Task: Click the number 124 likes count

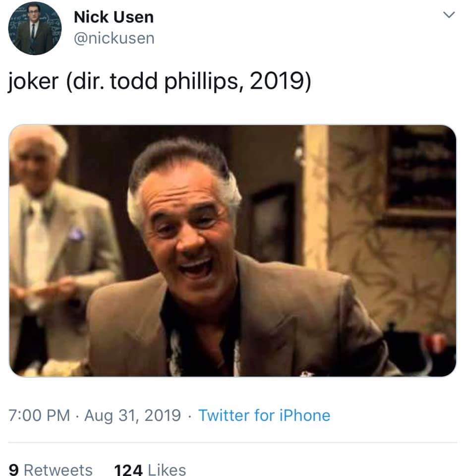Action: tap(128, 470)
